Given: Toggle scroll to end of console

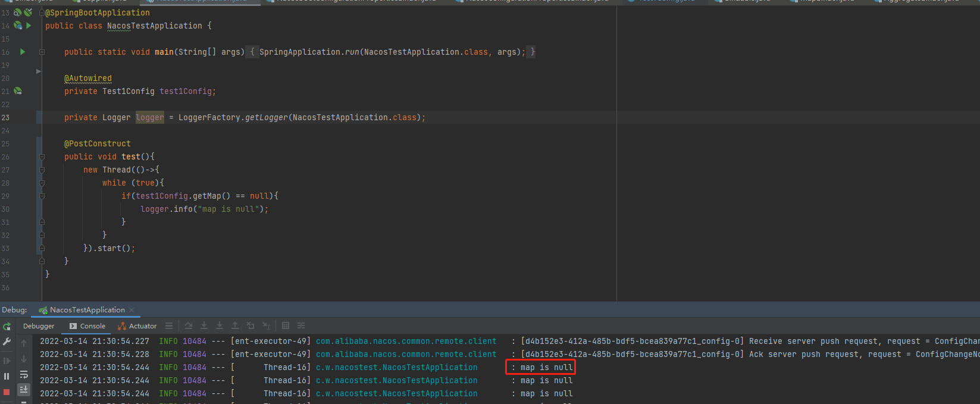Looking at the screenshot, I should (24, 389).
